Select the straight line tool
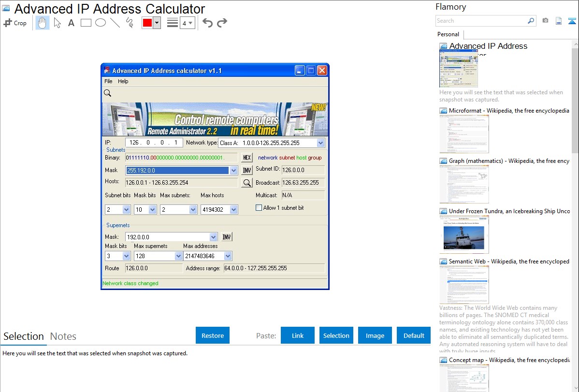The height and width of the screenshot is (392, 579). pos(115,23)
